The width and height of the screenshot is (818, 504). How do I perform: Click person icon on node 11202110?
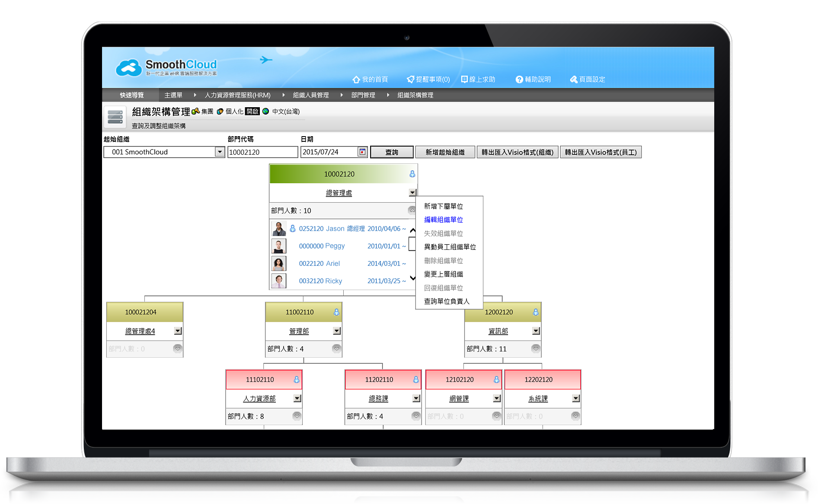point(416,380)
